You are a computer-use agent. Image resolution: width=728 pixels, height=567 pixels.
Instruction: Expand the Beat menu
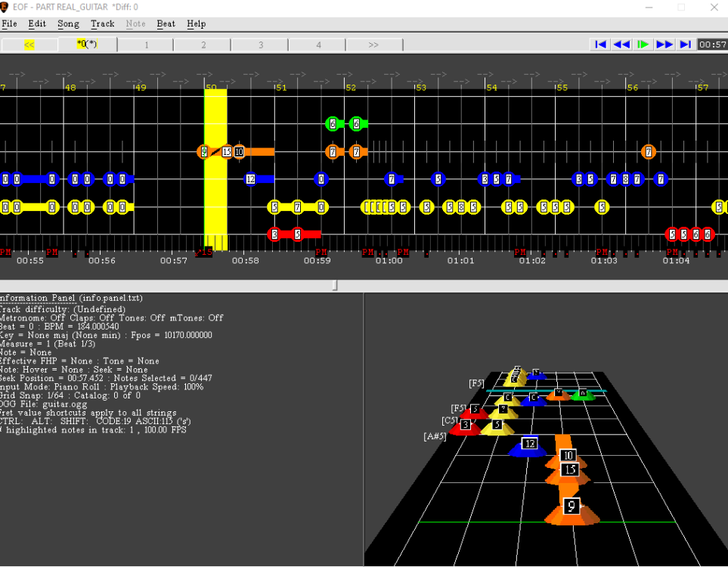coord(166,23)
